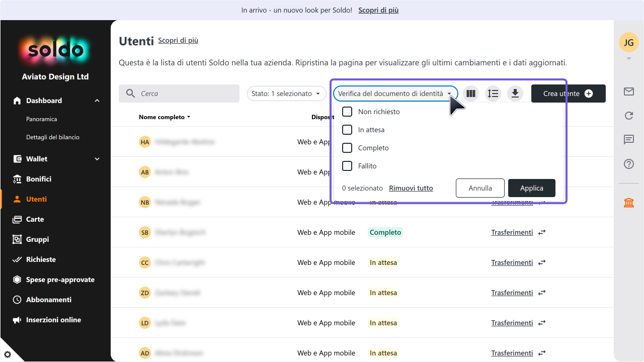
Task: Click the Bonifici bank icon
Action: click(17, 179)
